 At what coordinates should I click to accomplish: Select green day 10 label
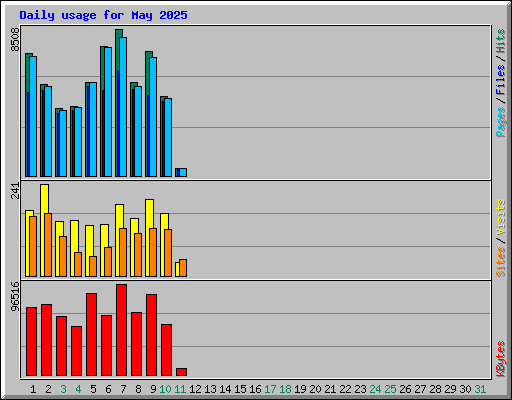point(165,389)
